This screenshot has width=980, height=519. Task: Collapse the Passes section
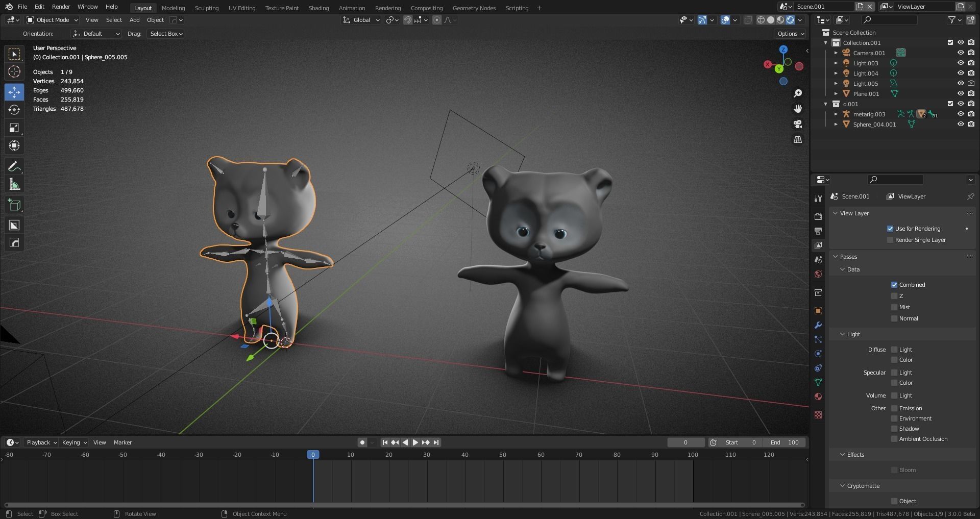click(x=847, y=256)
